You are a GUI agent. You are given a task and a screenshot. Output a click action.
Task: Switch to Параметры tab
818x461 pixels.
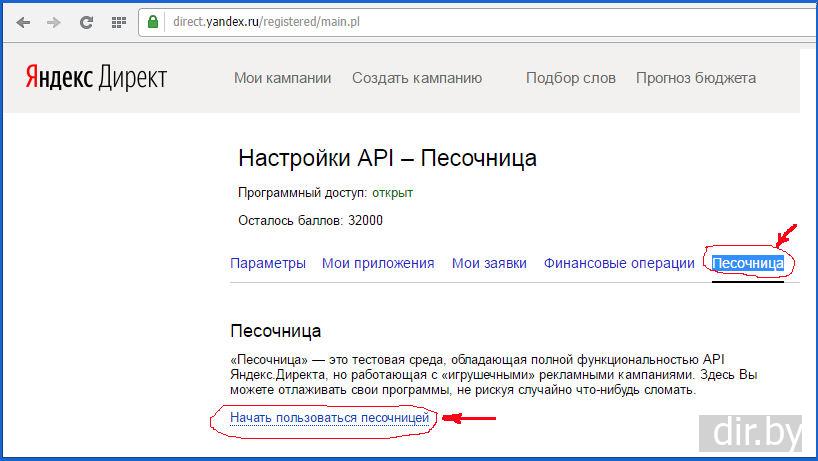click(x=268, y=263)
